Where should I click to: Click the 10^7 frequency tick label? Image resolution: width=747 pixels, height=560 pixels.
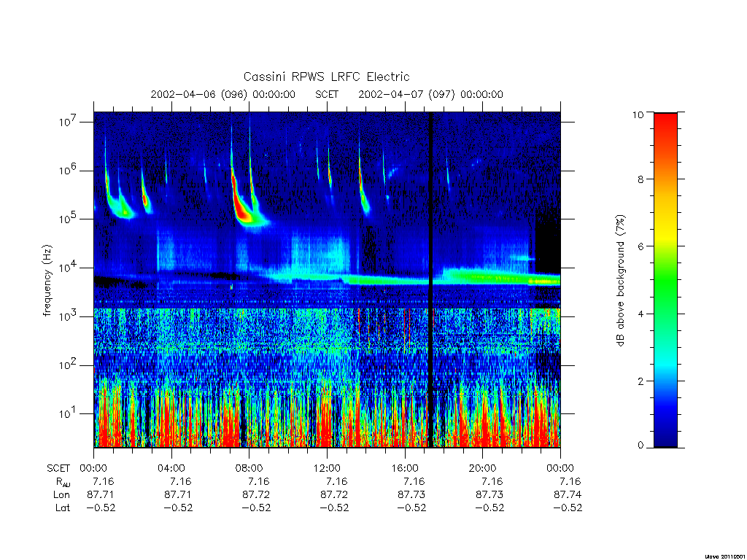(68, 122)
